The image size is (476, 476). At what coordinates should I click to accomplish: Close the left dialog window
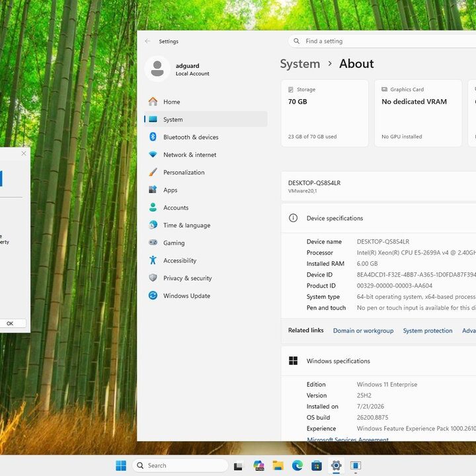(24, 153)
